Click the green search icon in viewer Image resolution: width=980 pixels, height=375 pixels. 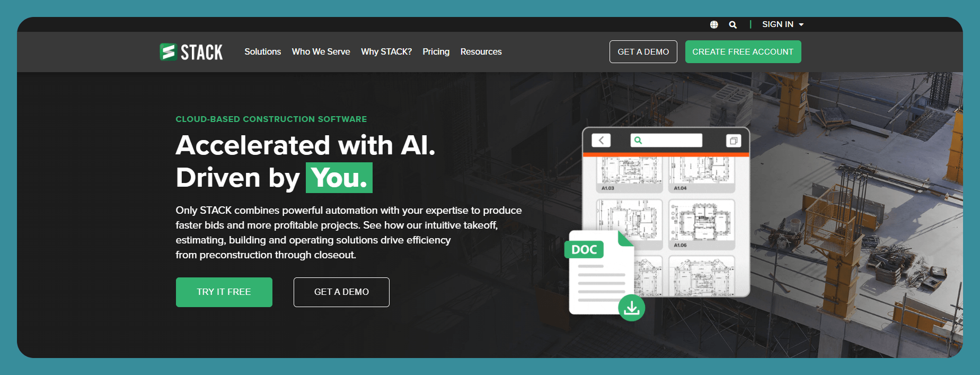[x=638, y=140]
